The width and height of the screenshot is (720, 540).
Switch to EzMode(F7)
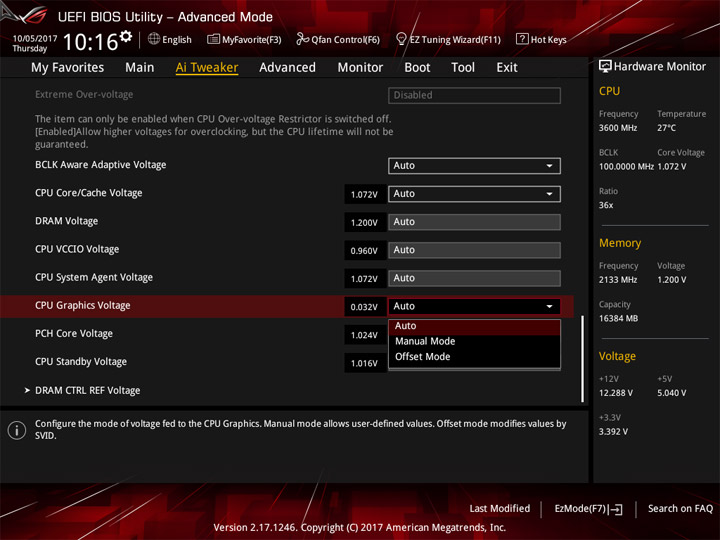(589, 509)
